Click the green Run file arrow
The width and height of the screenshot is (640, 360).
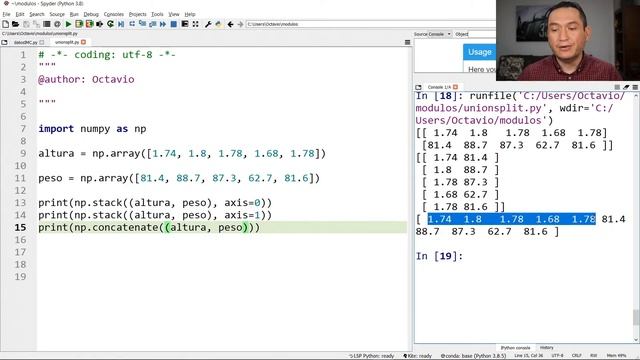68,24
